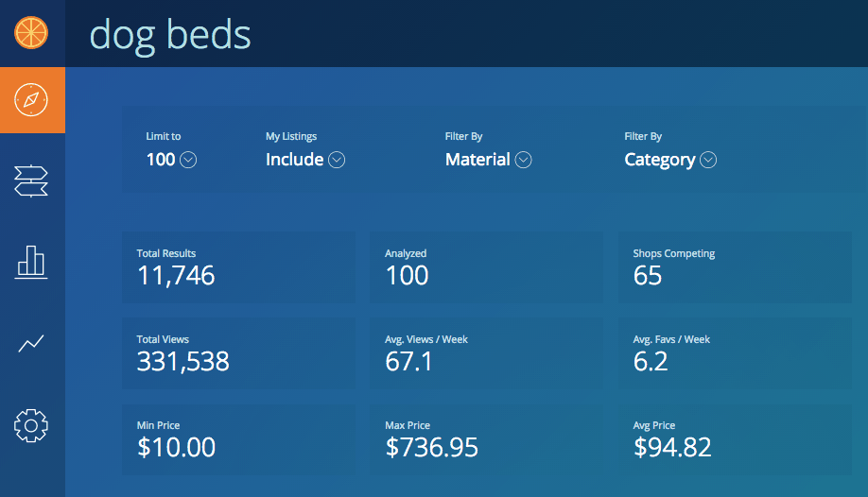The width and height of the screenshot is (868, 497).
Task: Expand the My Listings Include dropdown arrow
Action: click(x=337, y=160)
